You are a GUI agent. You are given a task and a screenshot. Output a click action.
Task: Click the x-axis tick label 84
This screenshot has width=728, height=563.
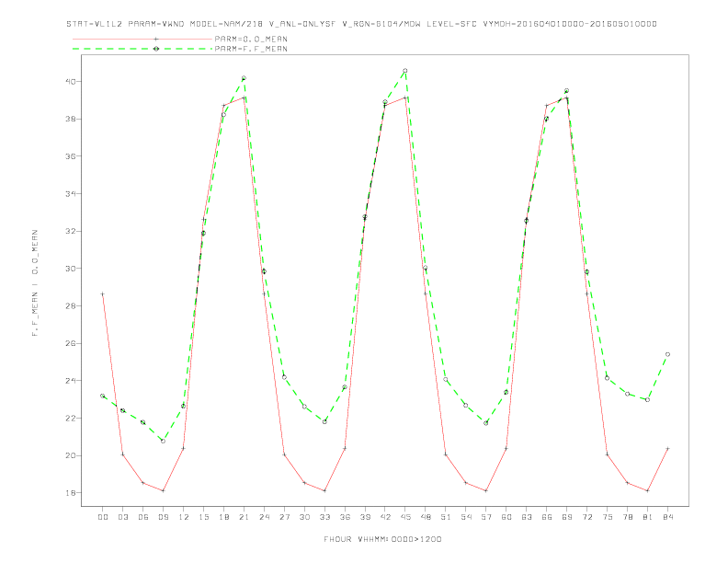[x=667, y=517]
